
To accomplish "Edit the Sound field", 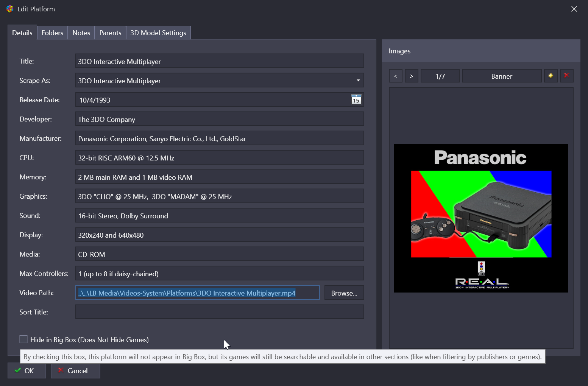I will point(220,216).
